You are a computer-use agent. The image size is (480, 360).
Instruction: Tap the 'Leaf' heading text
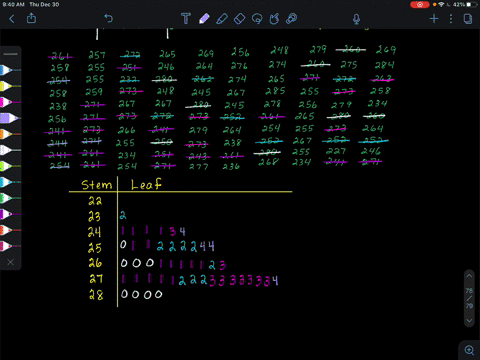146,184
